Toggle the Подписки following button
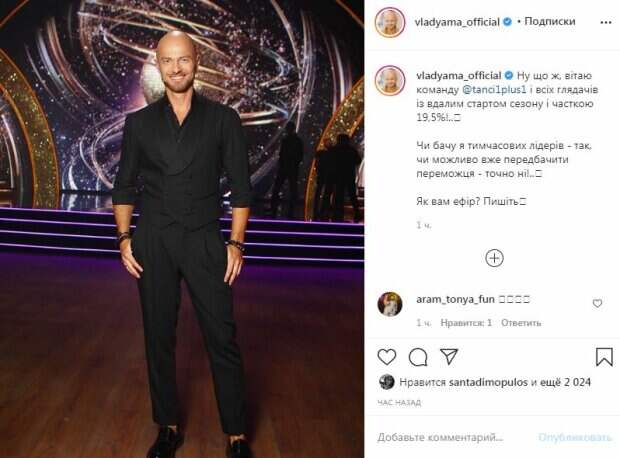Viewport: 620px width, 458px height. click(550, 21)
